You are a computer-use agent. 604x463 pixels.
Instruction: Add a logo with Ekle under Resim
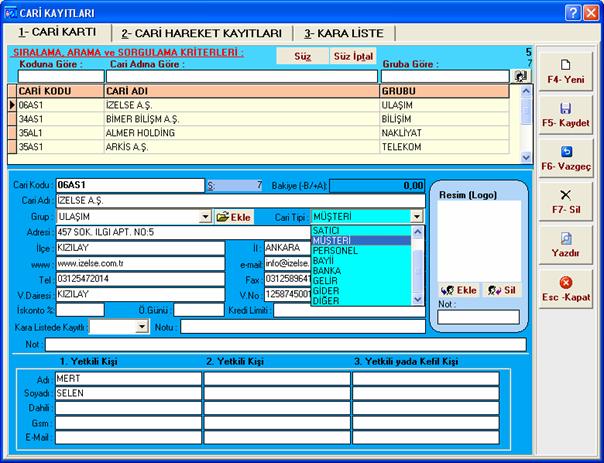[x=458, y=290]
